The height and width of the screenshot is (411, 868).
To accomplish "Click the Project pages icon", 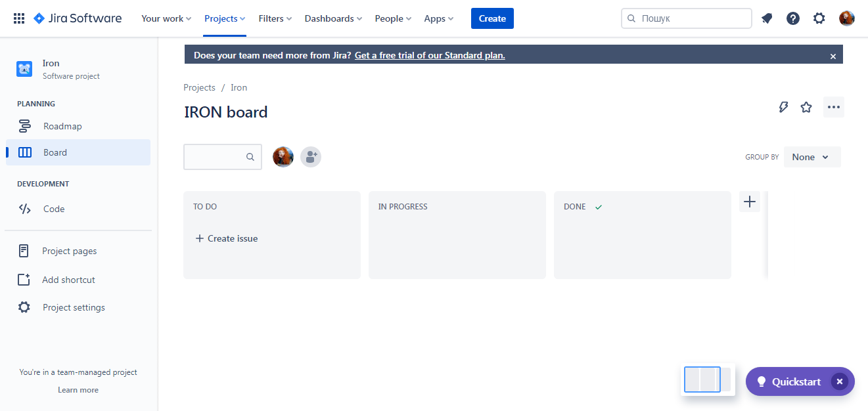I will coord(24,251).
